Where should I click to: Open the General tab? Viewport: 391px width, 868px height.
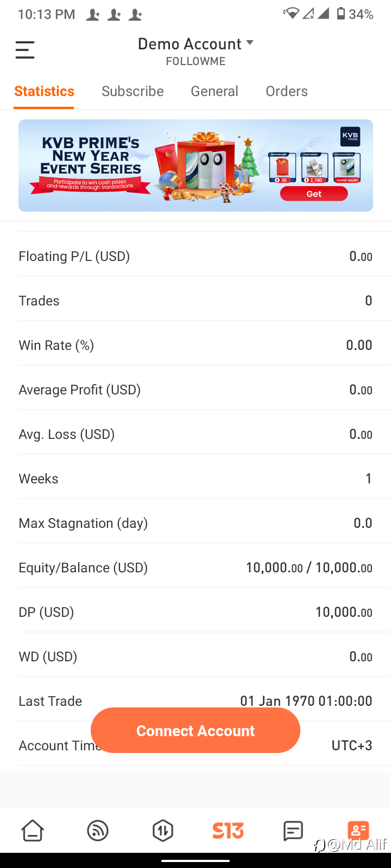pos(215,91)
